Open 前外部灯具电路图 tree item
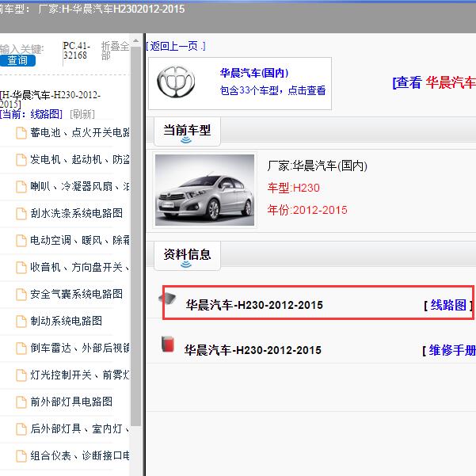 click(71, 402)
